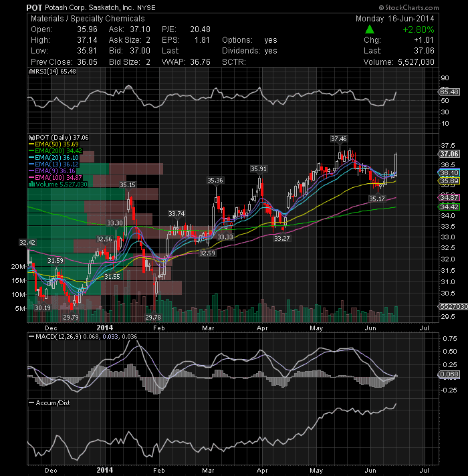Image resolution: width=468 pixels, height=476 pixels.
Task: Click the 30.19 price label on the chart
Action: coord(43,308)
